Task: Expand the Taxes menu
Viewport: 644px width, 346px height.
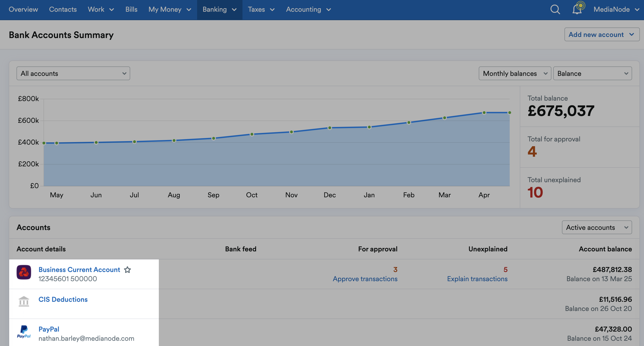Action: (261, 9)
